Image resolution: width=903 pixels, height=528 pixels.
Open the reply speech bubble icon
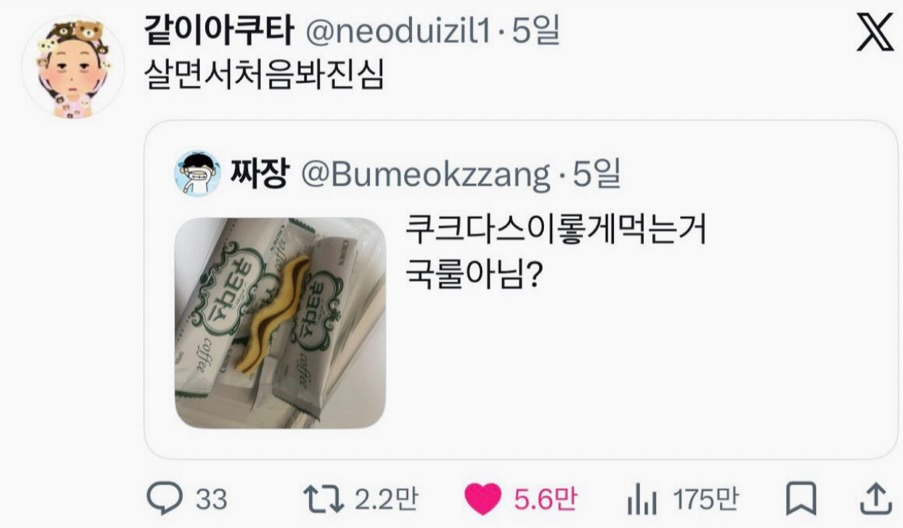pos(165,498)
